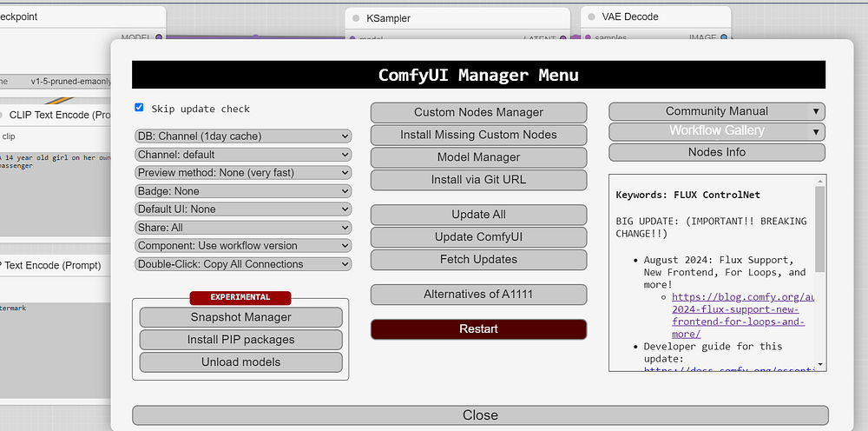The width and height of the screenshot is (868, 431).
Task: Click the dark red Restart button
Action: pyautogui.click(x=478, y=329)
